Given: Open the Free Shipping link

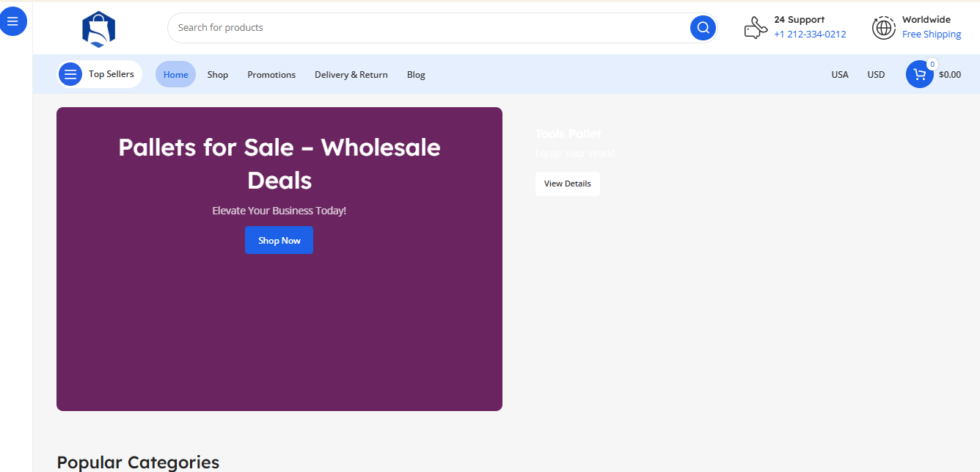Looking at the screenshot, I should click(932, 35).
